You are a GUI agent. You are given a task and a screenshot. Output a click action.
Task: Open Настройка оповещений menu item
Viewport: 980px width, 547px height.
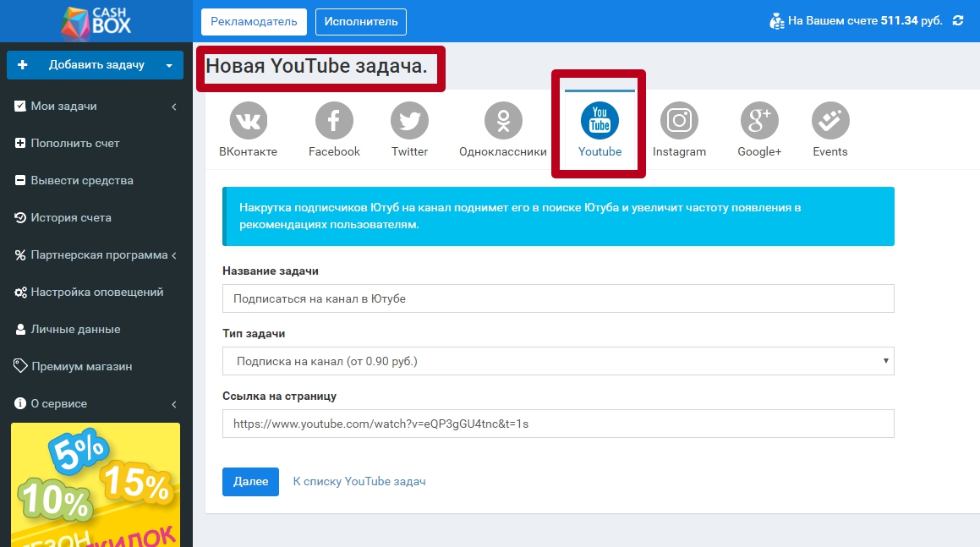96,292
